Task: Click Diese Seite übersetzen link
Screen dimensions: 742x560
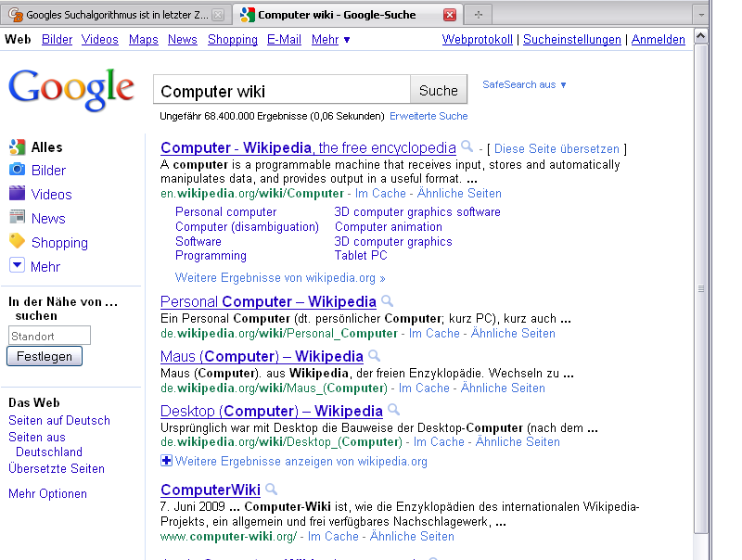Action: point(556,149)
